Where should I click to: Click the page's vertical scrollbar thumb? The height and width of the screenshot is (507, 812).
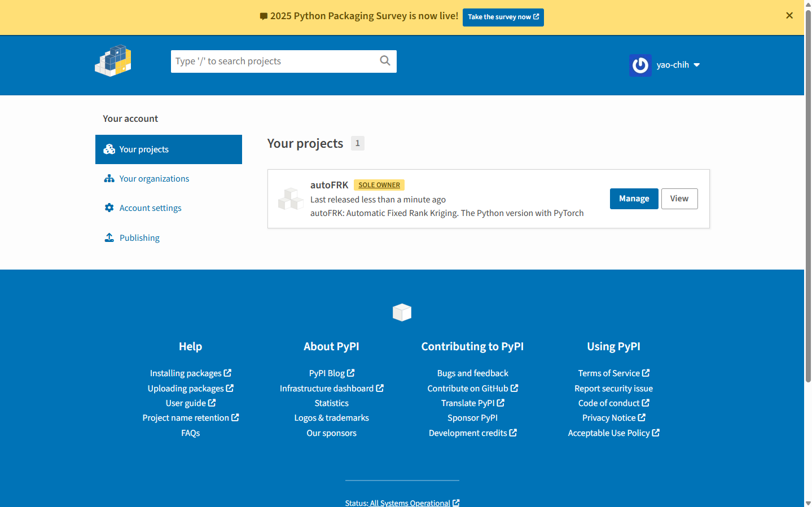point(808,196)
